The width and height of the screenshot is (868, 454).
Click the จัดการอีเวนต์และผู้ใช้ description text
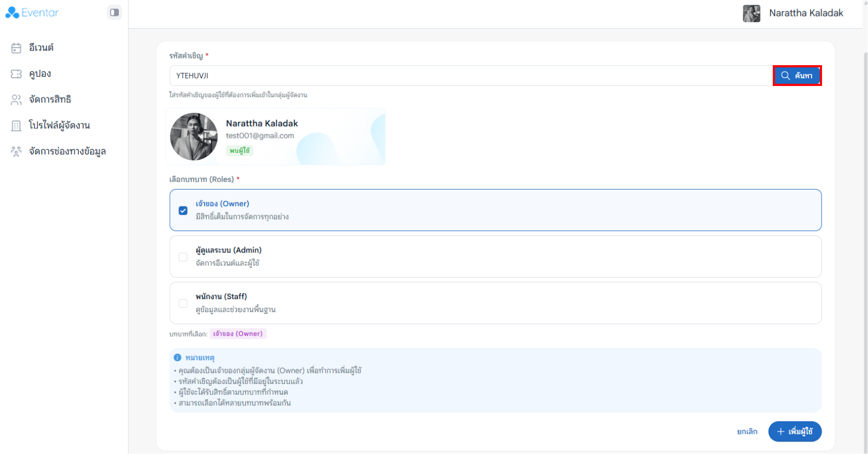(x=228, y=263)
